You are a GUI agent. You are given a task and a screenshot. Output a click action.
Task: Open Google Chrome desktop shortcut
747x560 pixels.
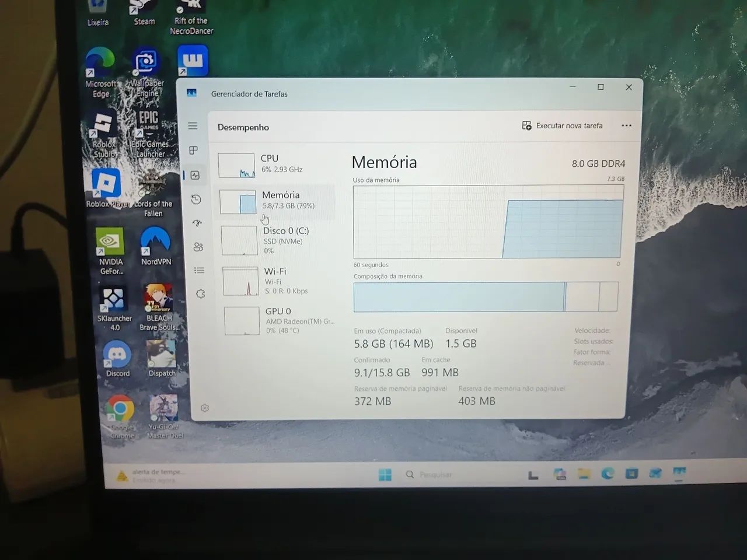click(x=121, y=416)
